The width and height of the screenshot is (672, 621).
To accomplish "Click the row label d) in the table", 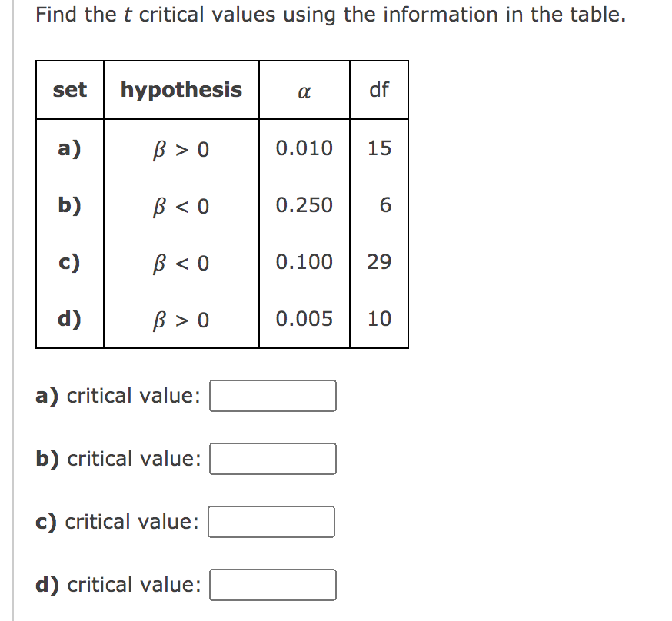I will pyautogui.click(x=68, y=318).
